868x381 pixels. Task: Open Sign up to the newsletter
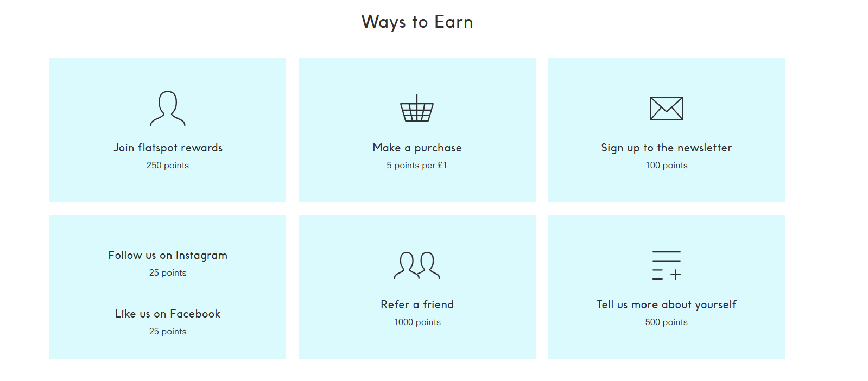point(667,148)
